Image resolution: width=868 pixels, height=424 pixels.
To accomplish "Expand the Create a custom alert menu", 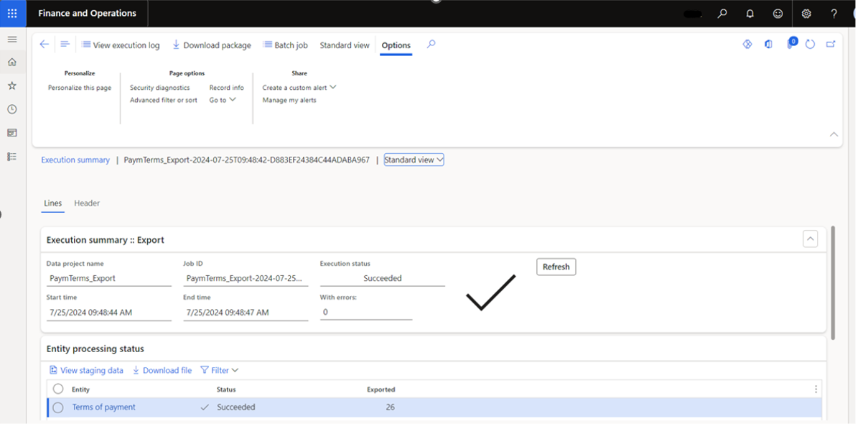I will click(299, 88).
